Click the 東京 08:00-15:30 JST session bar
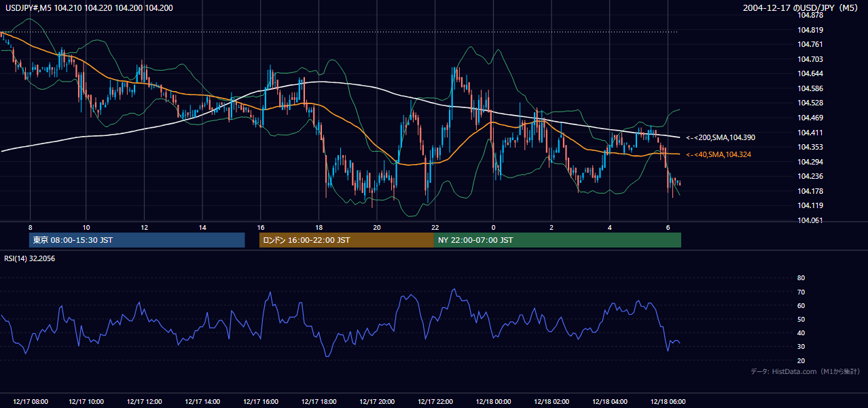Viewport: 868px width, 408px height. click(x=137, y=240)
